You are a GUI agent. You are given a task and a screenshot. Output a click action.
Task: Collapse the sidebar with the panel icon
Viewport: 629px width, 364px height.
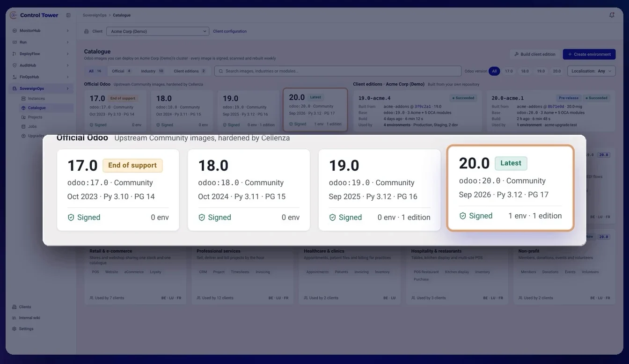(x=68, y=15)
